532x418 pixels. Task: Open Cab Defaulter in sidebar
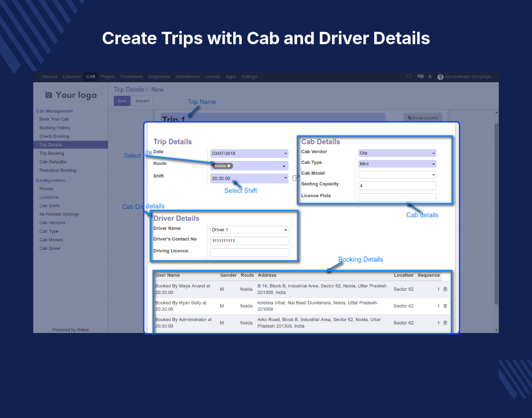tap(53, 162)
